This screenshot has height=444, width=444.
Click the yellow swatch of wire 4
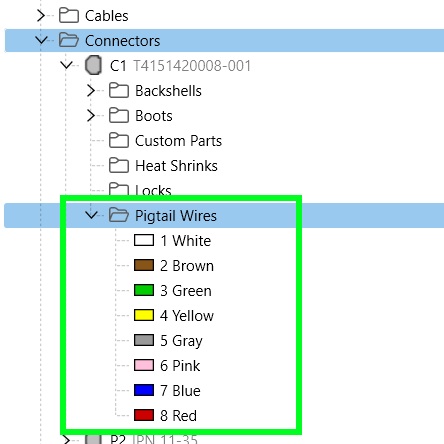click(144, 315)
